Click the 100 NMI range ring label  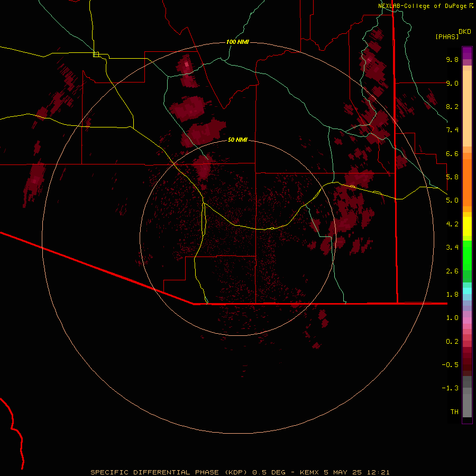click(237, 42)
